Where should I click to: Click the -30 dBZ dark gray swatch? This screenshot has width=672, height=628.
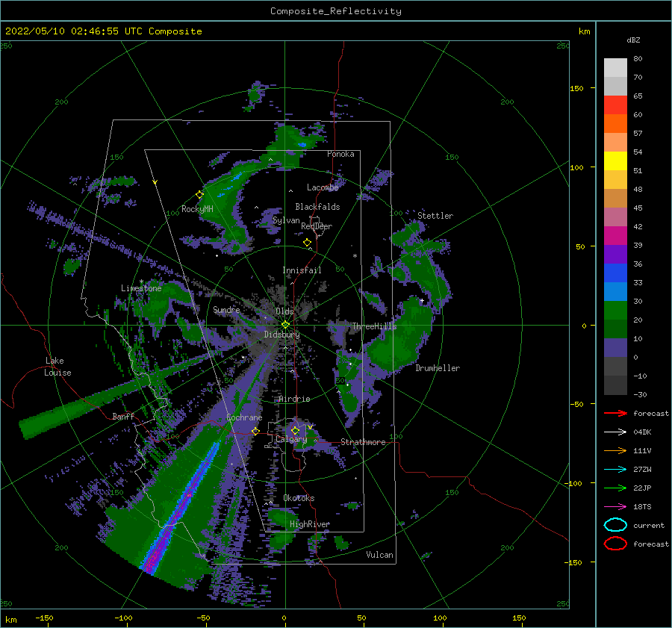tap(615, 385)
